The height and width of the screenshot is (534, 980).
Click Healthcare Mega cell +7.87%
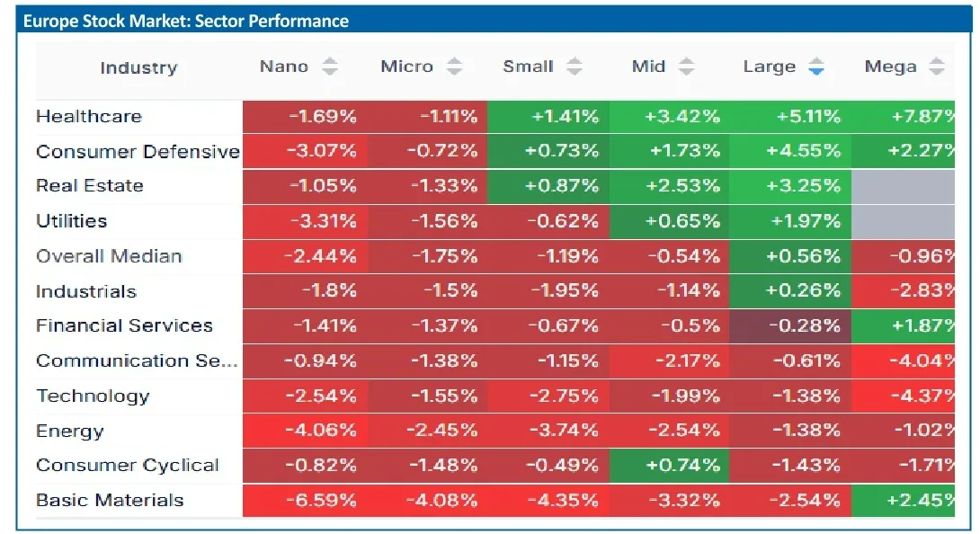point(903,117)
